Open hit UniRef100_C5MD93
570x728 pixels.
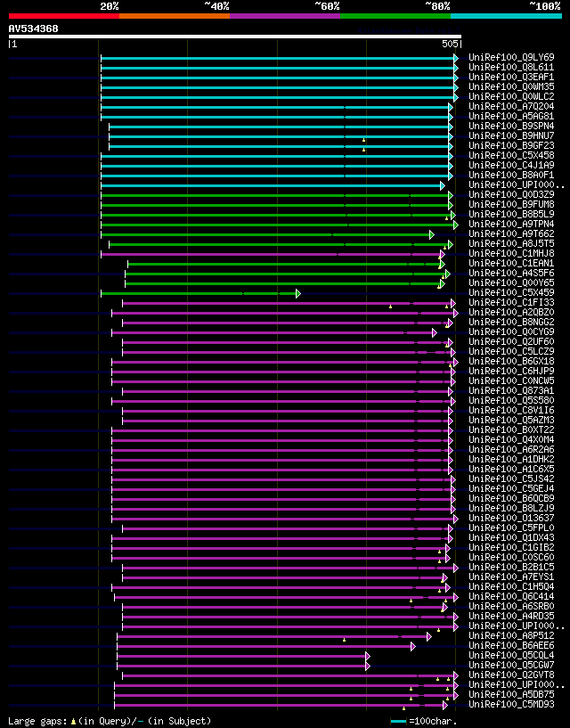point(511,704)
